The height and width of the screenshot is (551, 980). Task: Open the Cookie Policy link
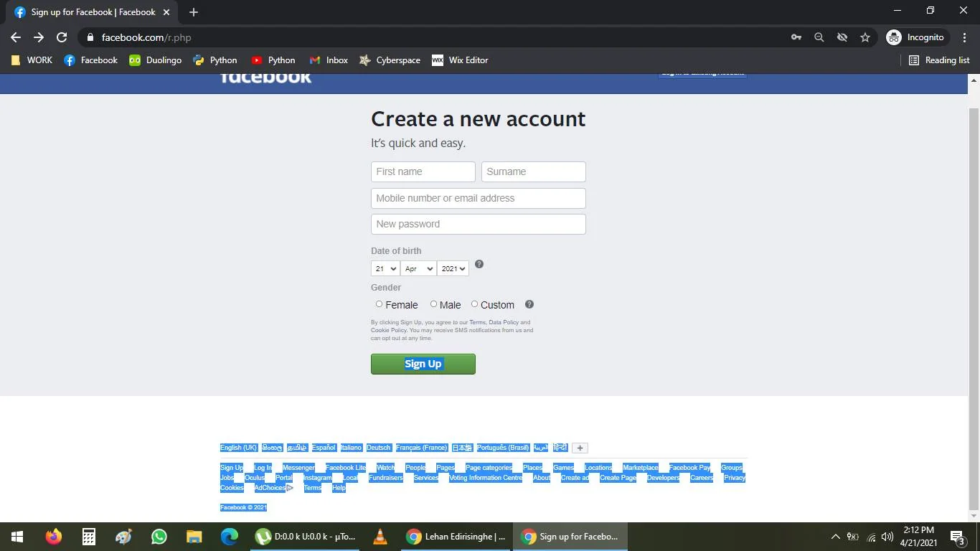(x=389, y=331)
